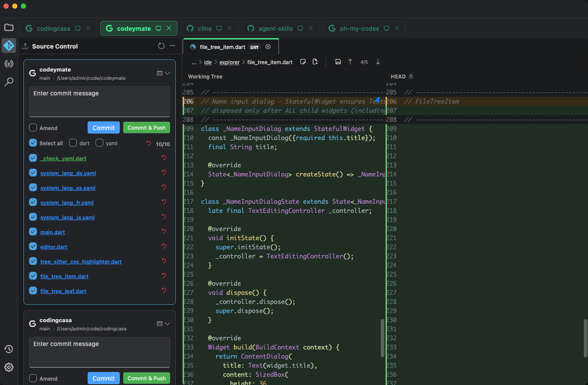Click the note icon after the breadcrumb
The height and width of the screenshot is (385, 588).
click(x=303, y=62)
